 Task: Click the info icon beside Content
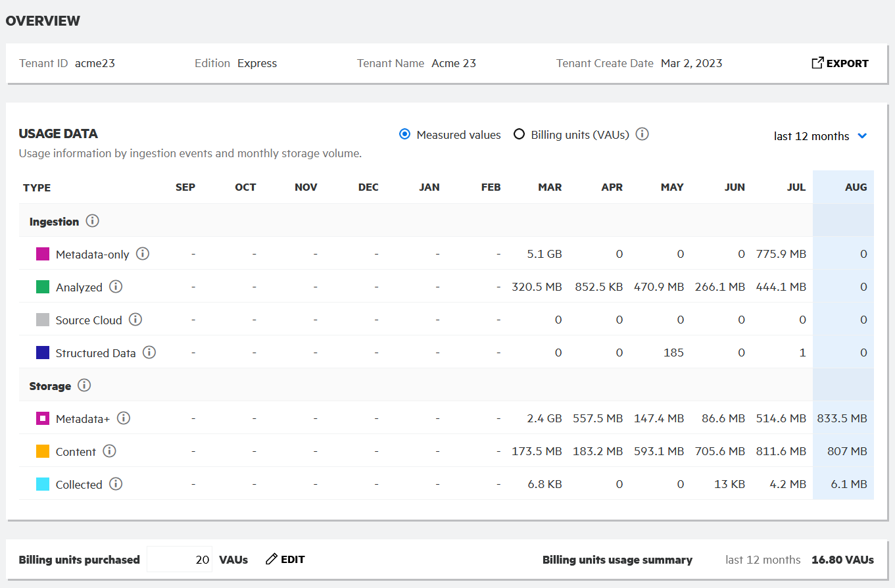pos(110,451)
